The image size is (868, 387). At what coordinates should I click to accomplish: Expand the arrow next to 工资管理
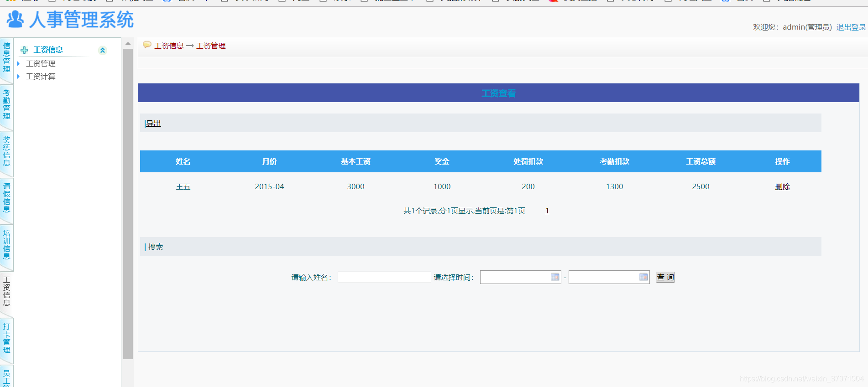click(x=18, y=63)
